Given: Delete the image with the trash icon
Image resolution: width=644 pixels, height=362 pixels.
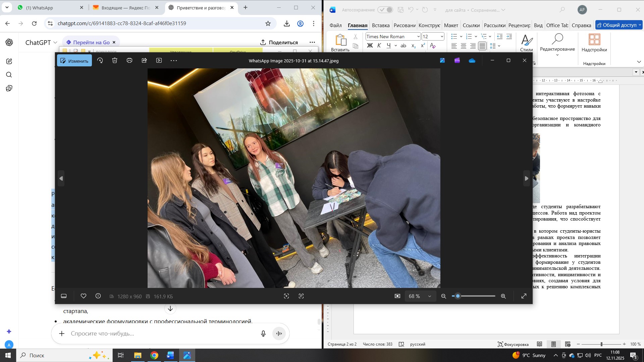Looking at the screenshot, I should coord(115,61).
